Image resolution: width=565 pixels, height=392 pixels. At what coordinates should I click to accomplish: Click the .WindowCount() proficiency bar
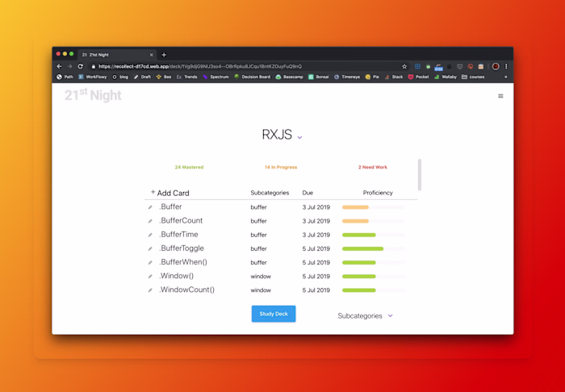click(373, 290)
